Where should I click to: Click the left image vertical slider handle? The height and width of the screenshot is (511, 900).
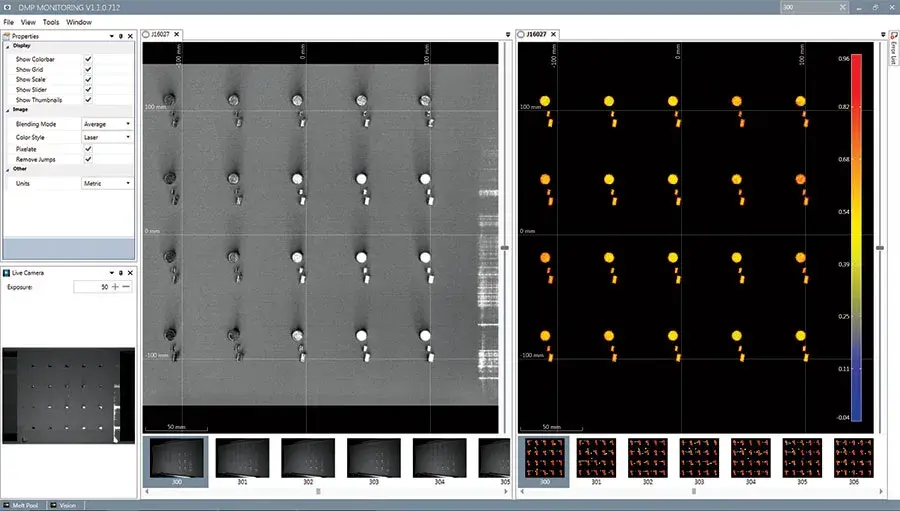click(505, 247)
